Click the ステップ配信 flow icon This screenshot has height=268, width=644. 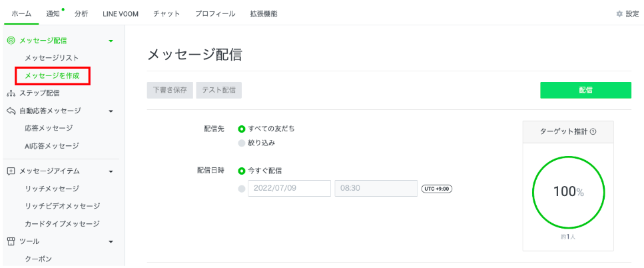click(x=11, y=93)
